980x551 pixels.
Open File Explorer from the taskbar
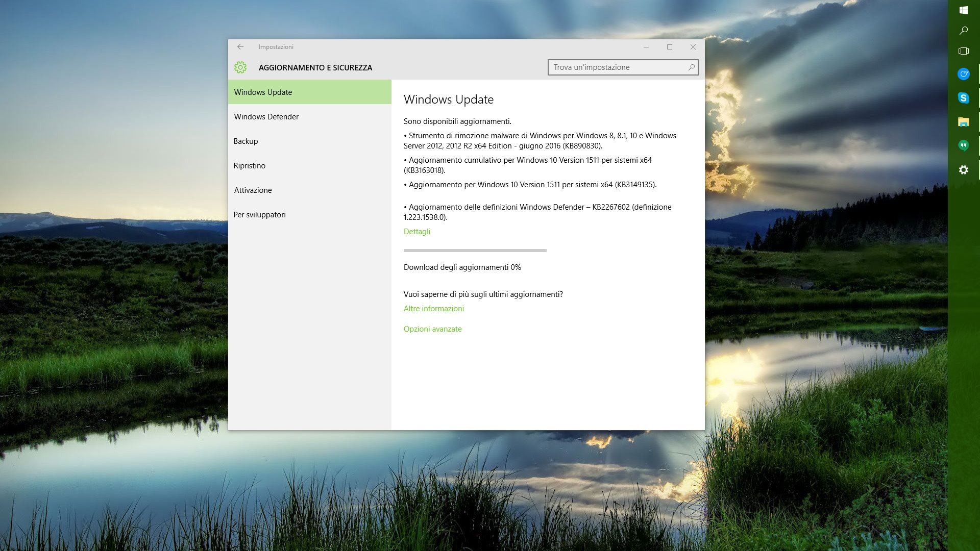964,122
